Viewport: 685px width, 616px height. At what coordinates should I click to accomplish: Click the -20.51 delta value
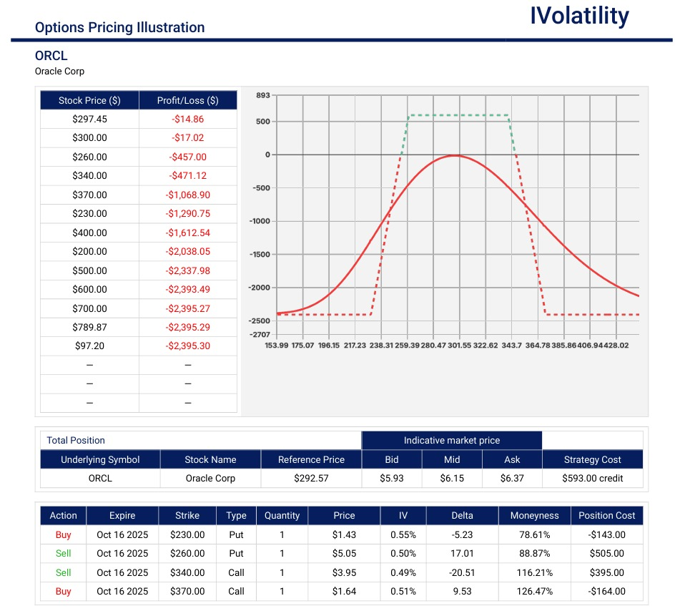(462, 573)
